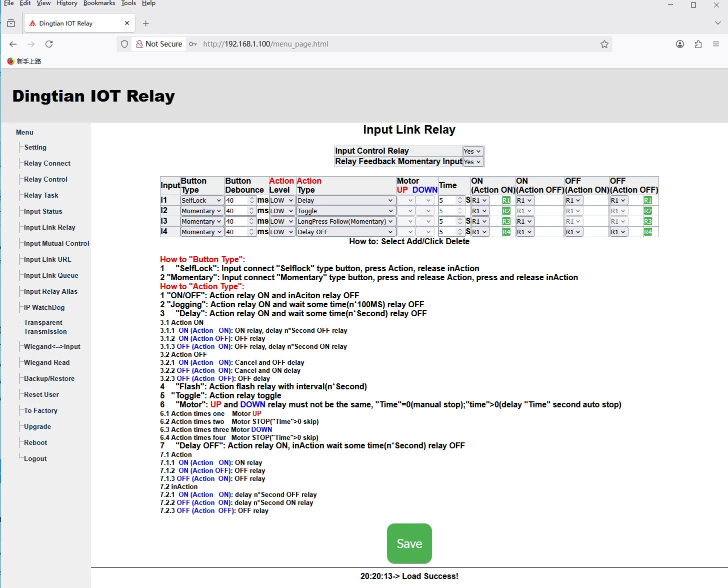Click the I1 debounce spinner arrows

click(251, 200)
